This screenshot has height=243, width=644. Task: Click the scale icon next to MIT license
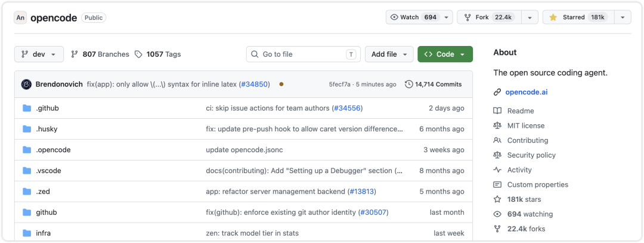pyautogui.click(x=497, y=125)
